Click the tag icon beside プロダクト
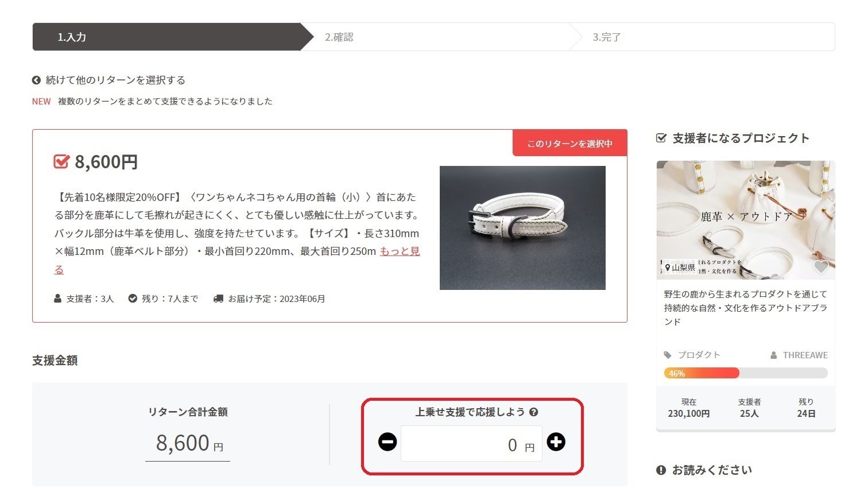This screenshot has height=488, width=868. tap(668, 355)
